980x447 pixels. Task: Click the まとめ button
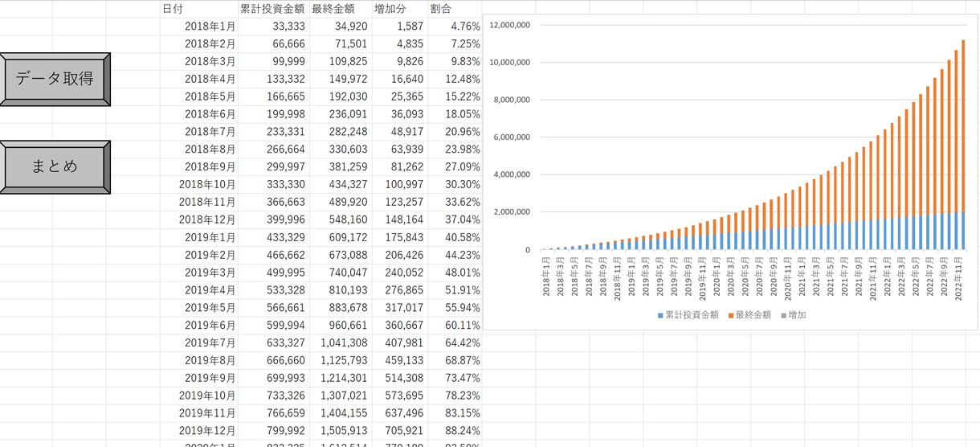(x=55, y=166)
